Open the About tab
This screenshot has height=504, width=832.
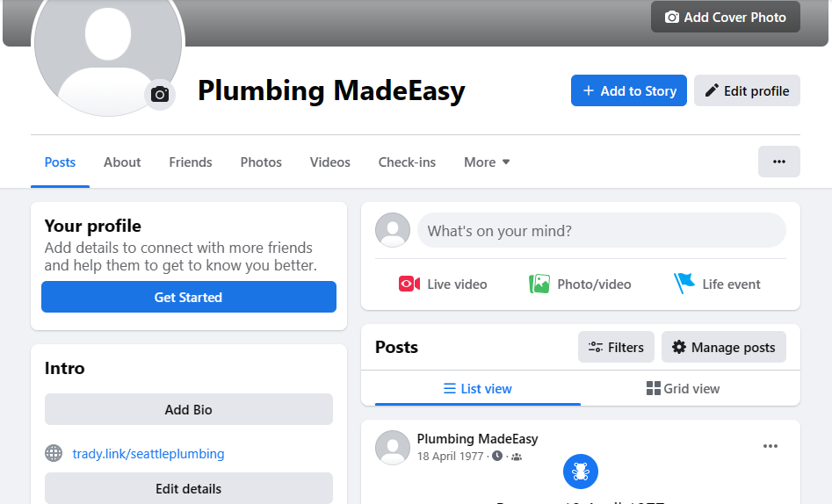pos(122,162)
